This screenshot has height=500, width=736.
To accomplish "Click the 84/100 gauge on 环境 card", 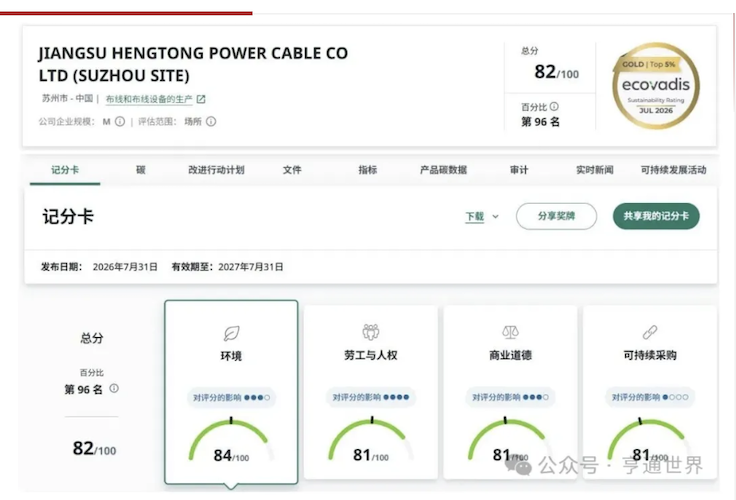I will (231, 440).
